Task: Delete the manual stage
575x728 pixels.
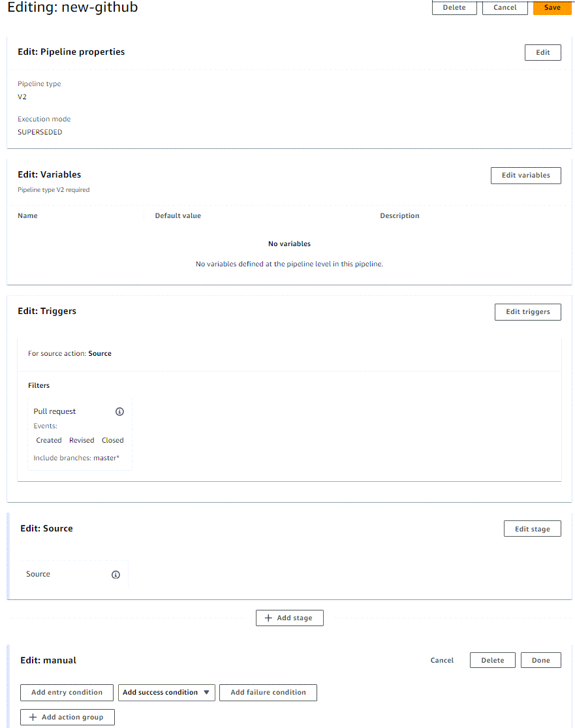Action: [492, 660]
